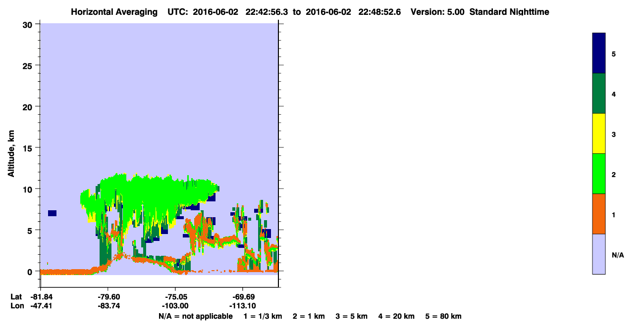
Task: Click the start time '22:42:56.3' in title
Action: (268, 12)
